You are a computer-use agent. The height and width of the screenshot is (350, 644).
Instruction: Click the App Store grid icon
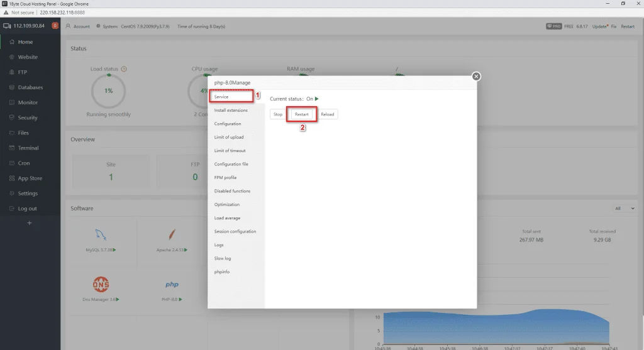[11, 178]
